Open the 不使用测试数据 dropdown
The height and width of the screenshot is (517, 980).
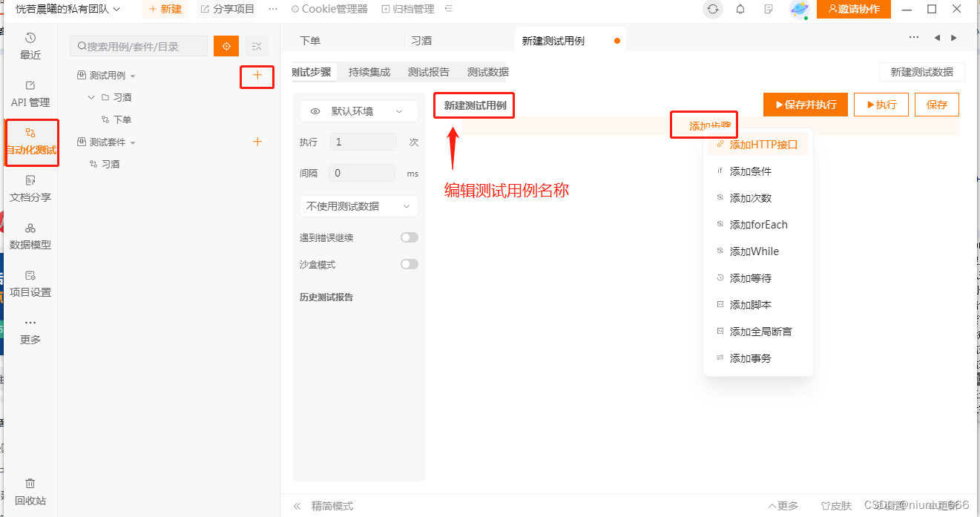pos(358,205)
